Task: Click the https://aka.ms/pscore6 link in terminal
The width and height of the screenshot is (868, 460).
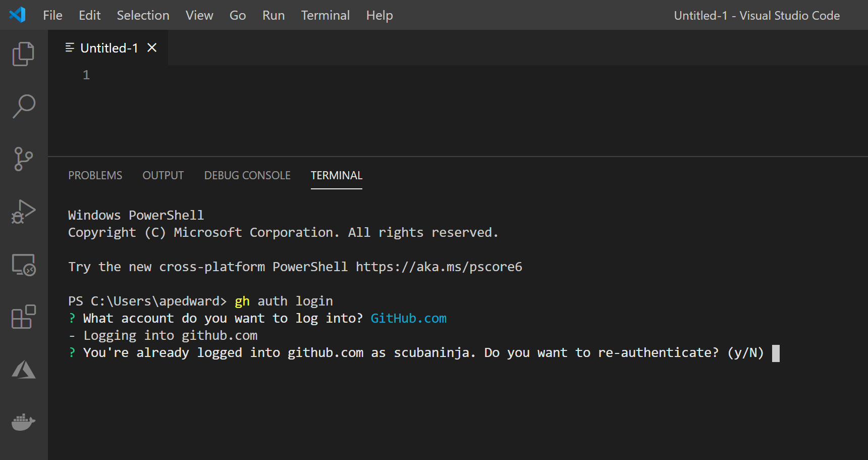Action: pyautogui.click(x=439, y=267)
